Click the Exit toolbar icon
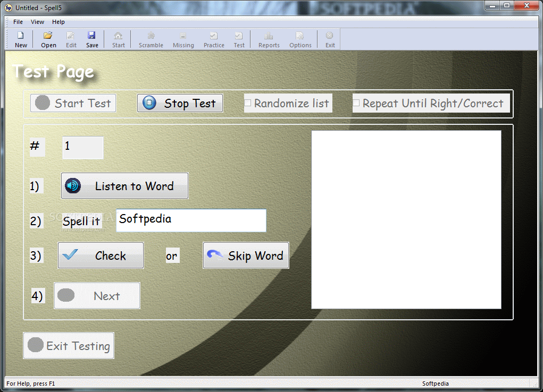543x392 pixels. click(330, 39)
